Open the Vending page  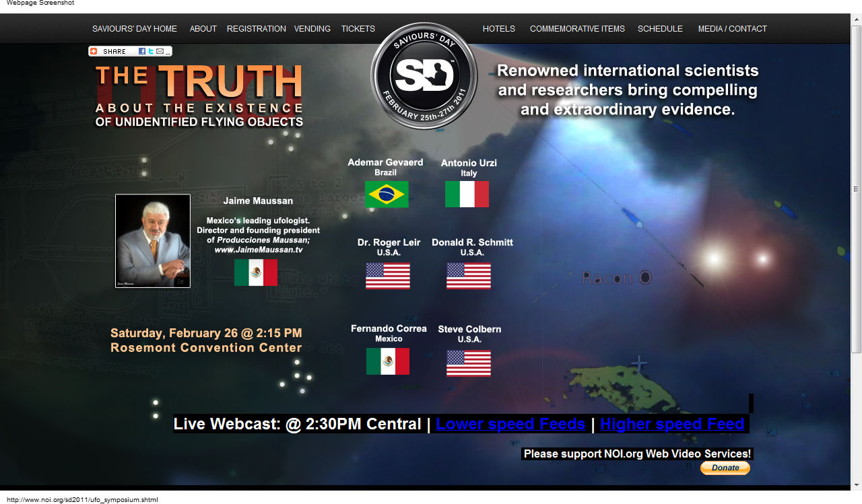pos(312,29)
